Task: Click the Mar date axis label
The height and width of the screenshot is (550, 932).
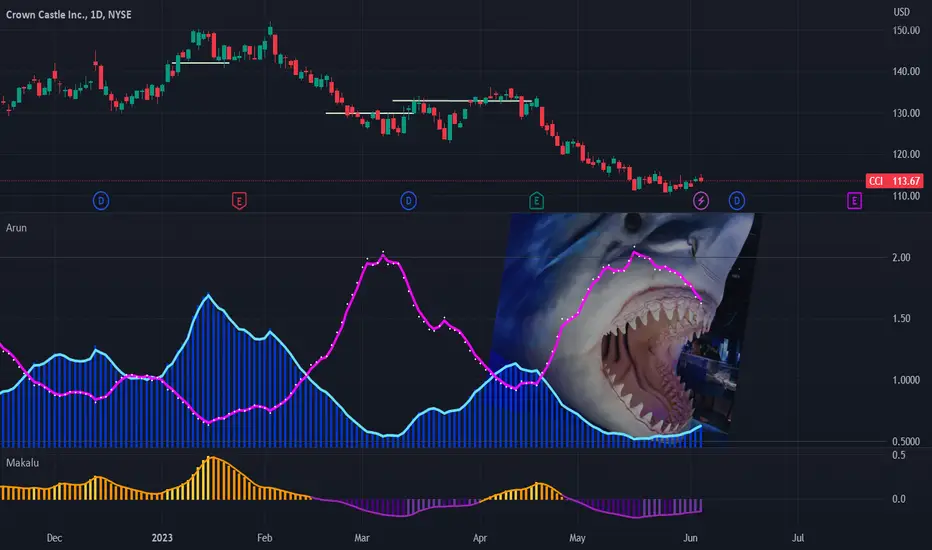Action: tap(361, 538)
